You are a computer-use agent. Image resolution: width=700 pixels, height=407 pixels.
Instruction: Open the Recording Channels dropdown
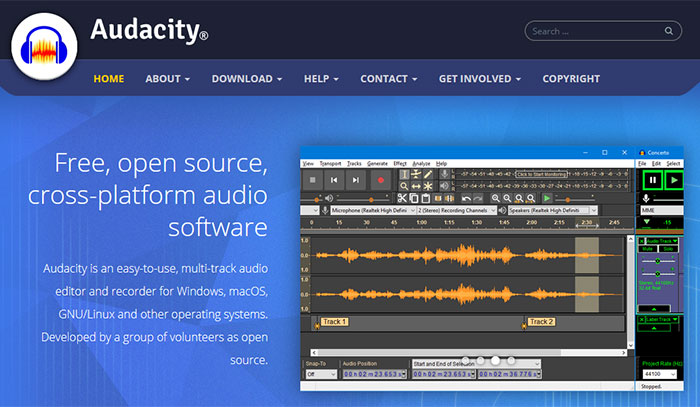[x=457, y=210]
